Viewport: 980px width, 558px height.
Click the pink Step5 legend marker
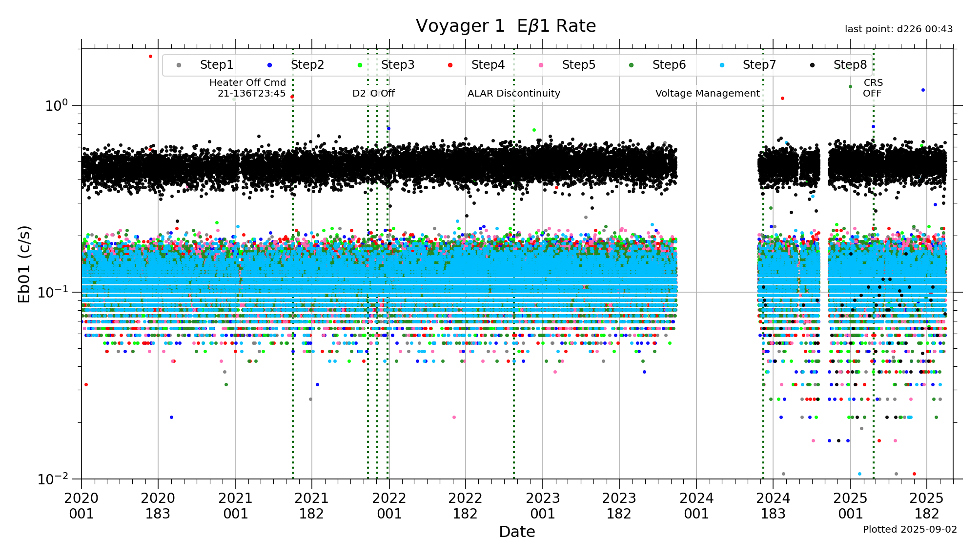(541, 65)
